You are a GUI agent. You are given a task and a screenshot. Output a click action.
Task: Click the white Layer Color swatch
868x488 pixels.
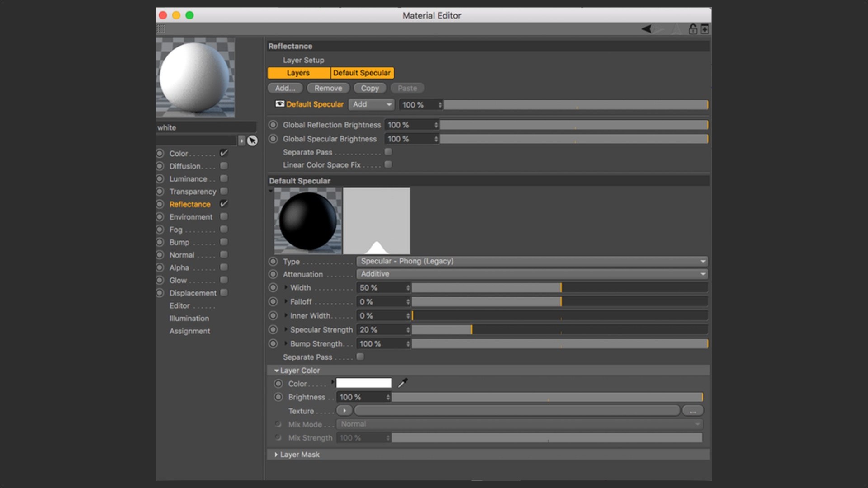[363, 383]
